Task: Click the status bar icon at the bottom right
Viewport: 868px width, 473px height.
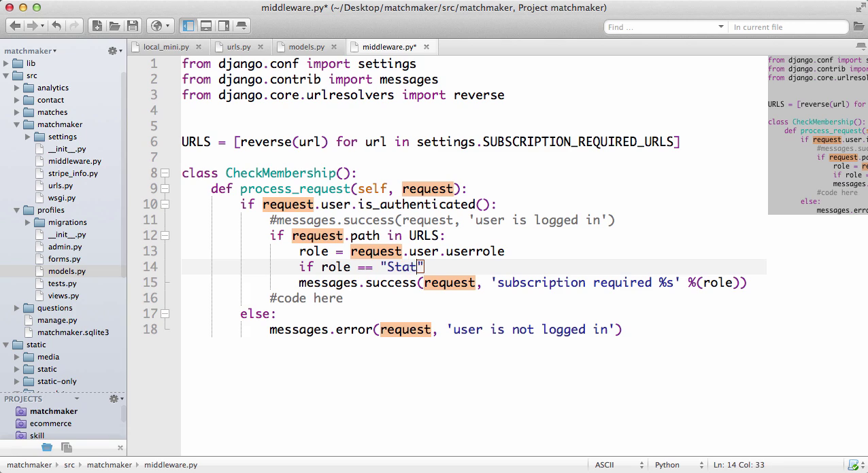Action: [x=853, y=465]
